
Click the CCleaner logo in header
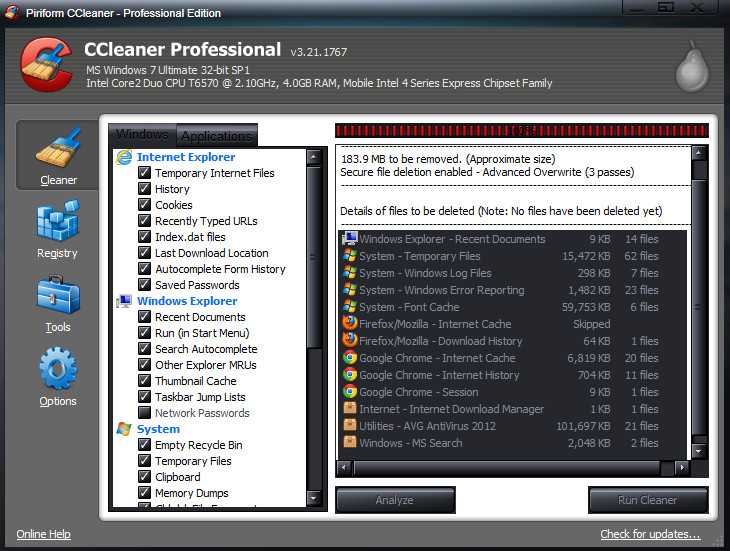46,64
